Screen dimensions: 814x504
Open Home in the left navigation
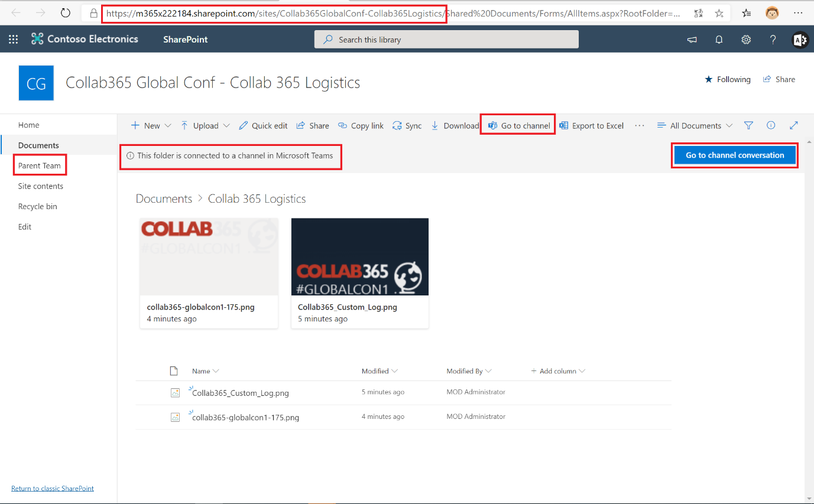click(x=29, y=125)
